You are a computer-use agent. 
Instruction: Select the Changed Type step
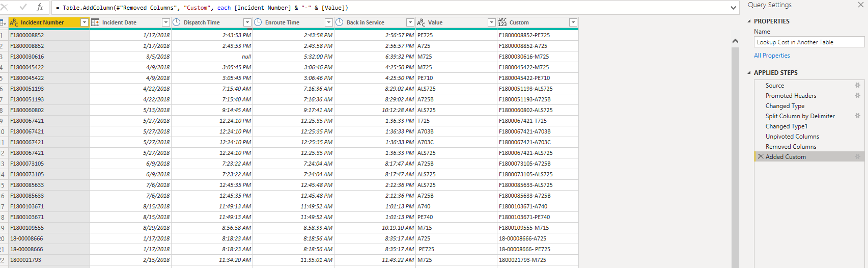[808, 106]
